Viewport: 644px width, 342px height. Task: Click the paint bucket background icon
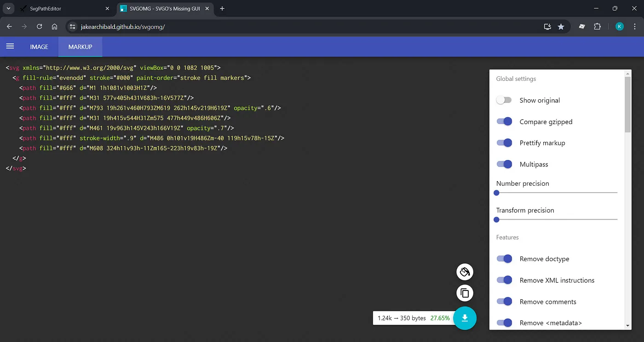tap(465, 272)
